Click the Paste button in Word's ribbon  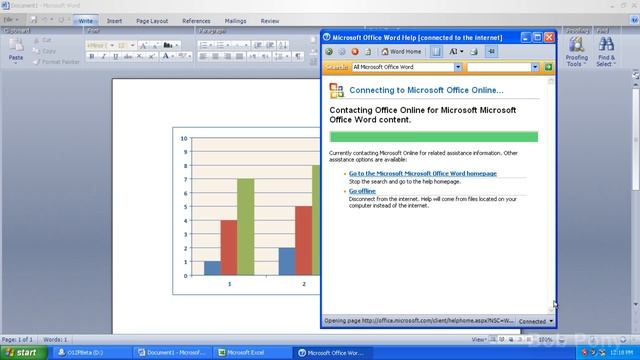(16, 50)
